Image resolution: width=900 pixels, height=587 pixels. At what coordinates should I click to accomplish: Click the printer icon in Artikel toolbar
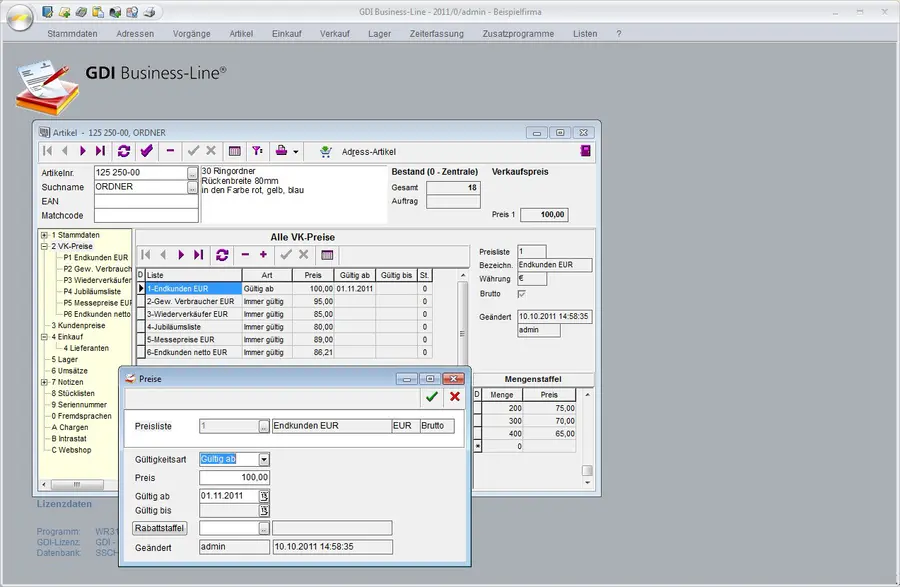point(283,151)
